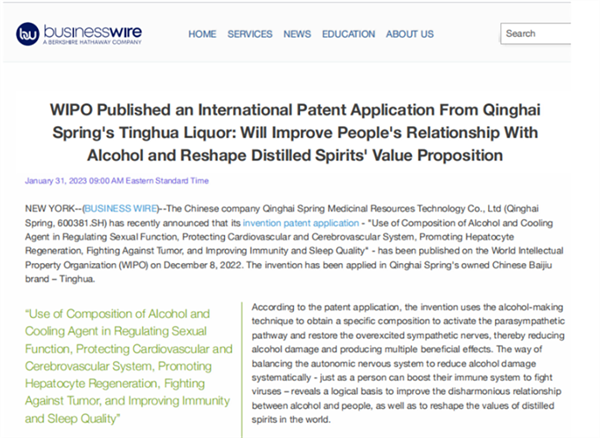Go to the NEWS section

[x=297, y=34]
